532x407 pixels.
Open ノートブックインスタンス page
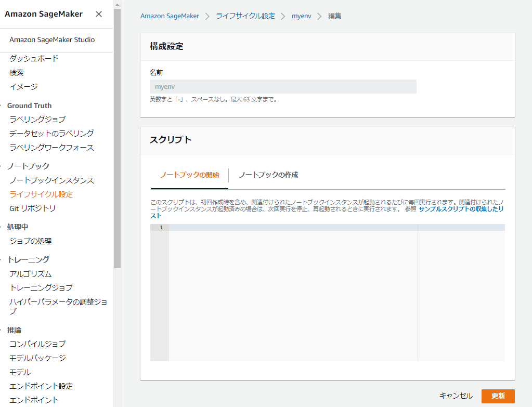[x=51, y=180]
